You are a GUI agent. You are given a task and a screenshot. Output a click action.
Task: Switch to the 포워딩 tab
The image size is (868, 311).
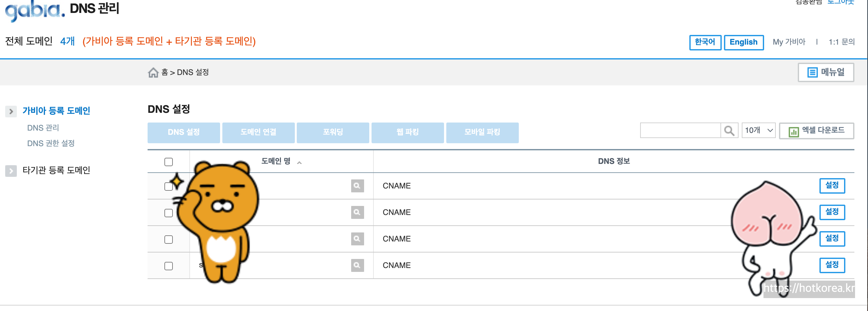coord(333,133)
